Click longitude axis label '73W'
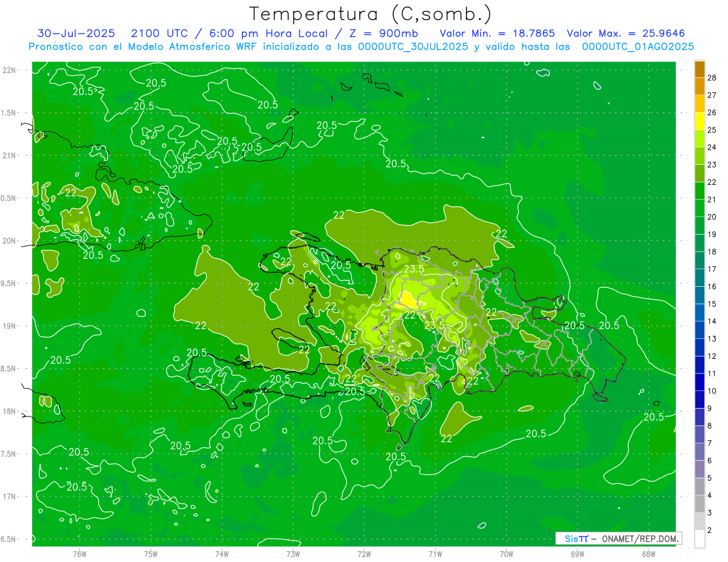The height and width of the screenshot is (562, 728). click(293, 554)
